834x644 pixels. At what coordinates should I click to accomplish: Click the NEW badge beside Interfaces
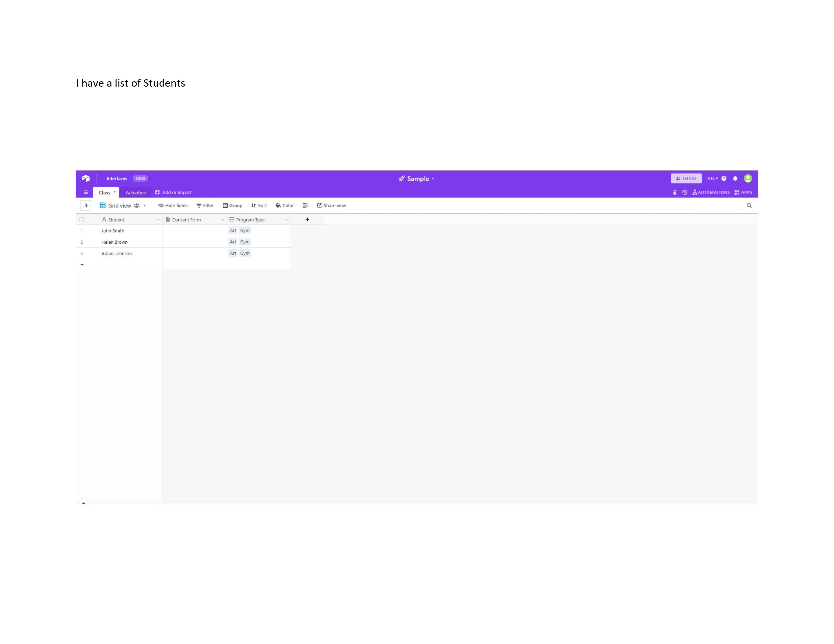click(x=140, y=179)
